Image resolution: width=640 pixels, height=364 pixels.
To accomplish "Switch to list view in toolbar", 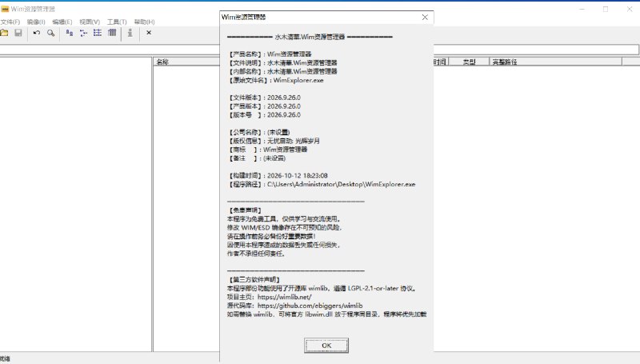I will click(98, 33).
